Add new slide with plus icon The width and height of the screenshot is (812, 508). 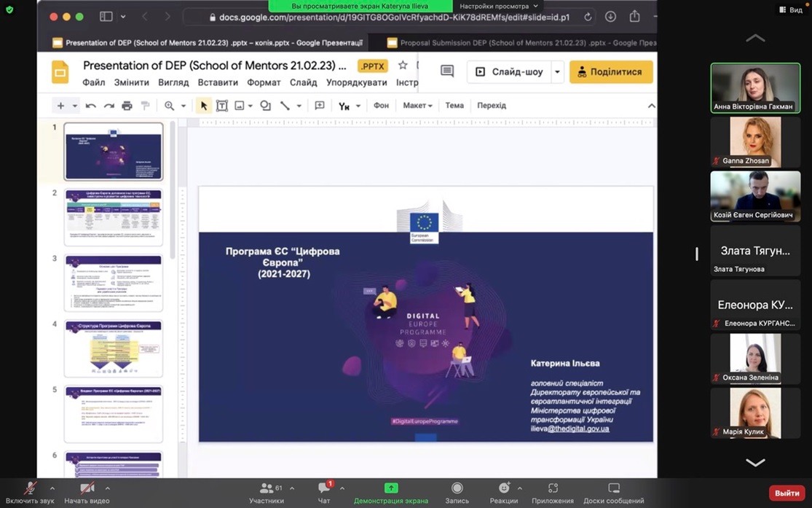tap(60, 106)
